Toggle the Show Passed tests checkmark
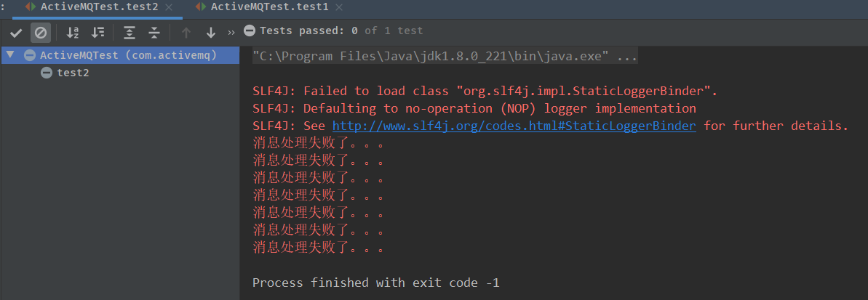The width and height of the screenshot is (868, 300). pyautogui.click(x=16, y=33)
